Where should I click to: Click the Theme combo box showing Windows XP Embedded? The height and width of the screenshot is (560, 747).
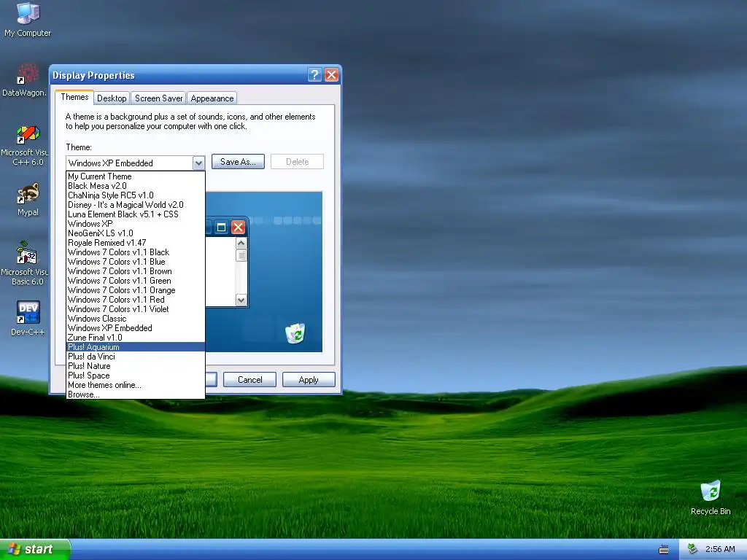click(x=135, y=163)
